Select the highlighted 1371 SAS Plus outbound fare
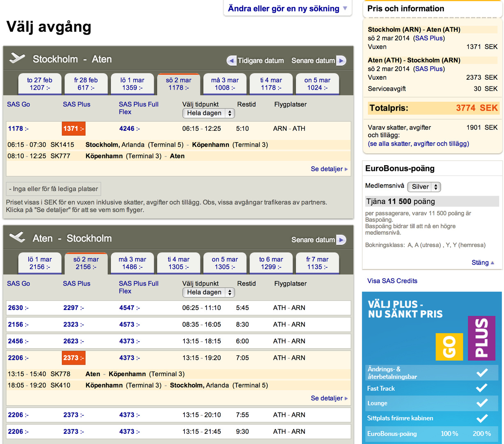Image resolution: width=504 pixels, height=444 pixels. [74, 129]
